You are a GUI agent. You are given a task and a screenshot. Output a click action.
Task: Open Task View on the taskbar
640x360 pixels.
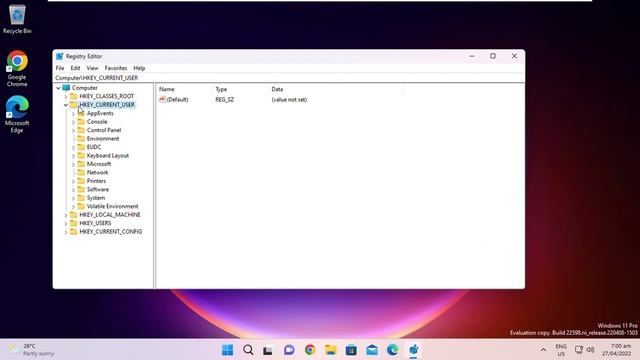click(268, 350)
